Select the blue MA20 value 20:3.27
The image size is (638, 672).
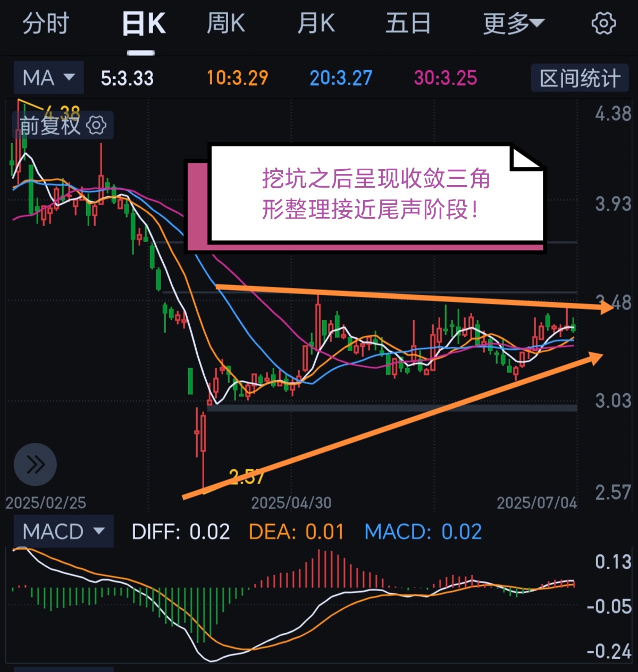pos(341,78)
